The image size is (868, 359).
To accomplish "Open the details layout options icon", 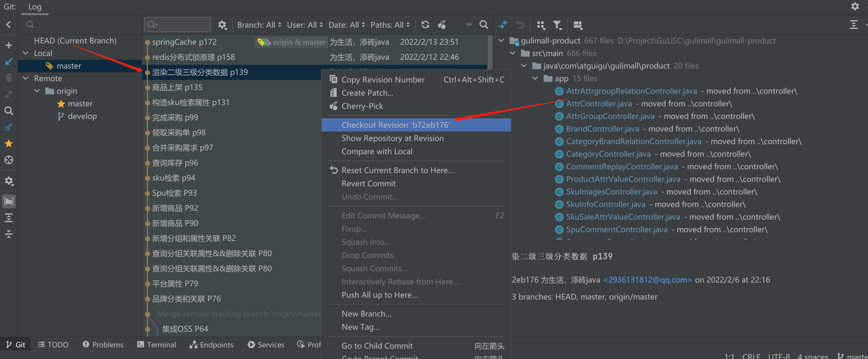I will (578, 25).
